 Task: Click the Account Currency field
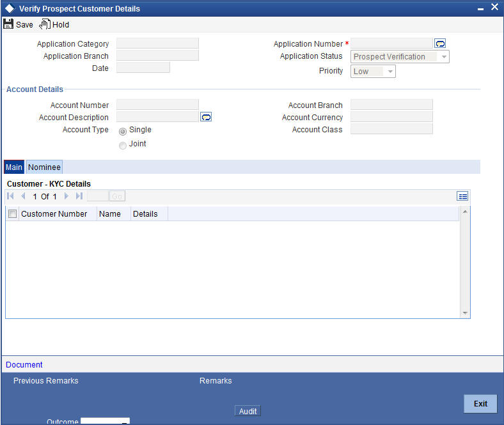click(x=391, y=117)
